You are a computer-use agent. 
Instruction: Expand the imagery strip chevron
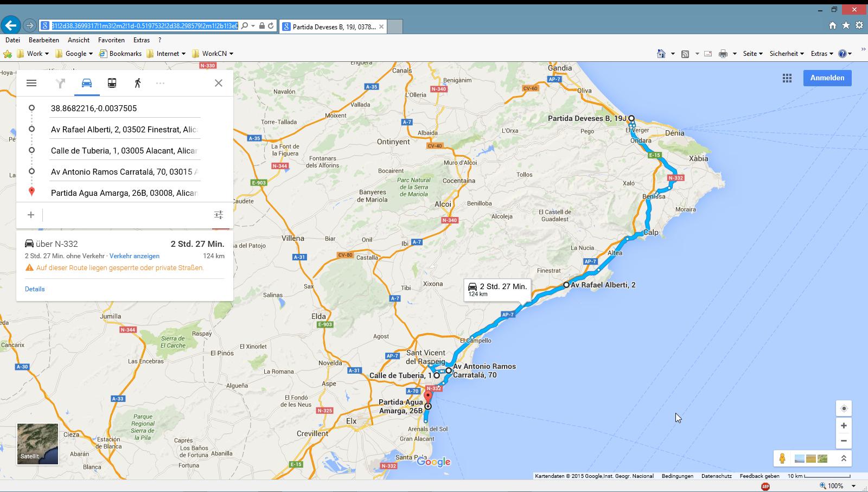click(844, 458)
